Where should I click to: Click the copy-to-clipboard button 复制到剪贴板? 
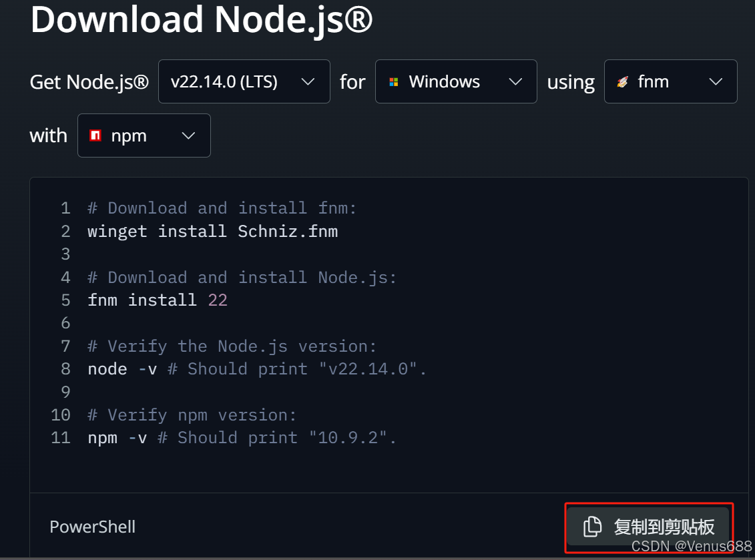[x=649, y=527]
